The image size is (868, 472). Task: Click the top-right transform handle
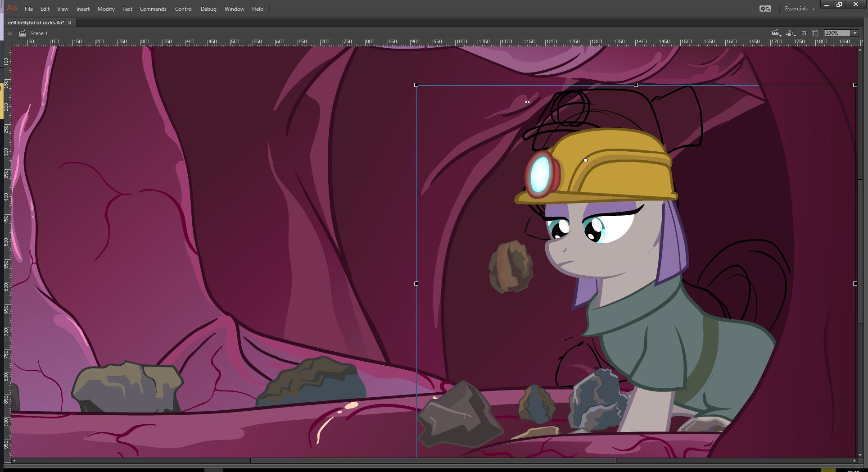pyautogui.click(x=855, y=85)
